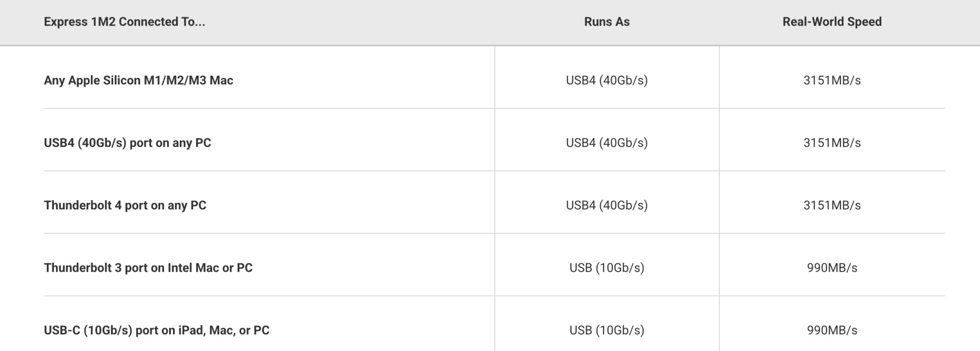Click the "Express 1M2 Connected To..." column header

[124, 22]
